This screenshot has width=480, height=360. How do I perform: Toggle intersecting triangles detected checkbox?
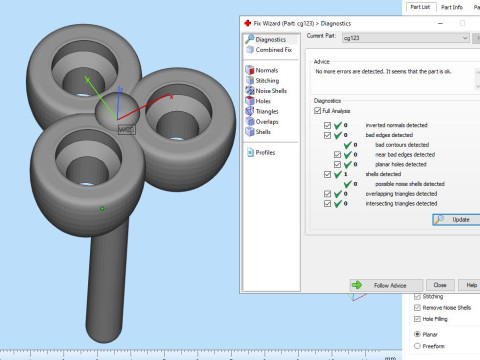coord(327,204)
